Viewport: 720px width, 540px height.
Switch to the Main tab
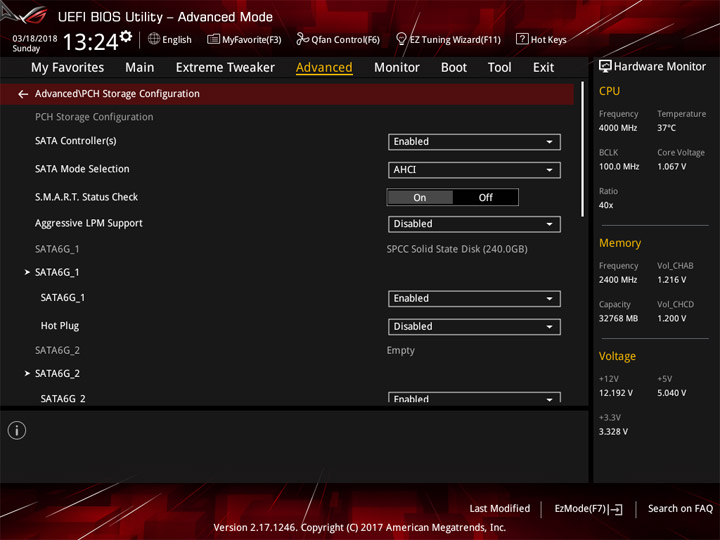click(140, 68)
